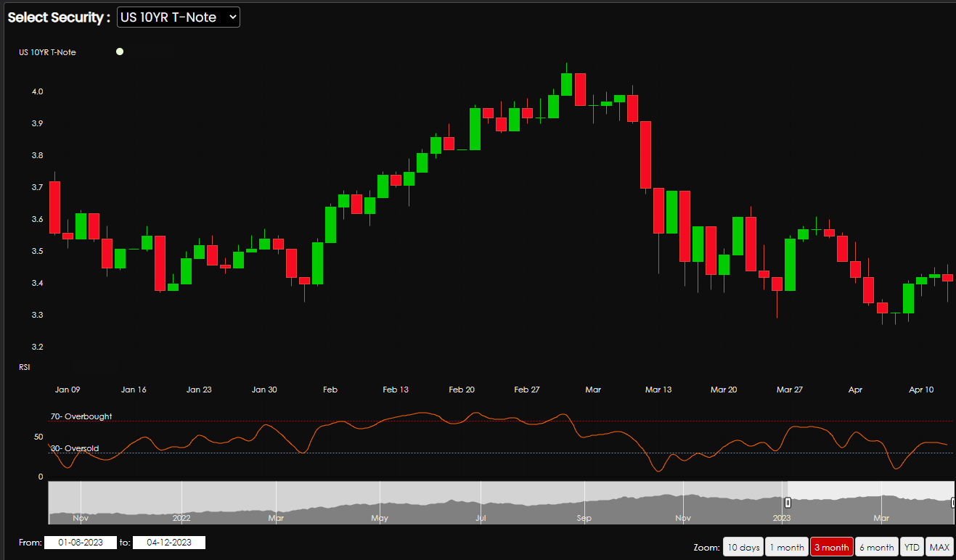Click the RSI axis label
Screen dimensions: 956x560
point(25,368)
